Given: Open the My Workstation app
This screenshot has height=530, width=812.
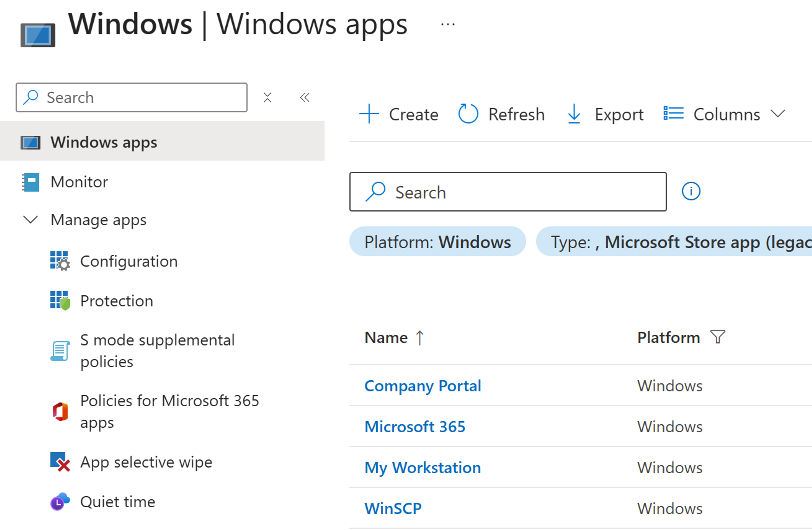Looking at the screenshot, I should (423, 468).
